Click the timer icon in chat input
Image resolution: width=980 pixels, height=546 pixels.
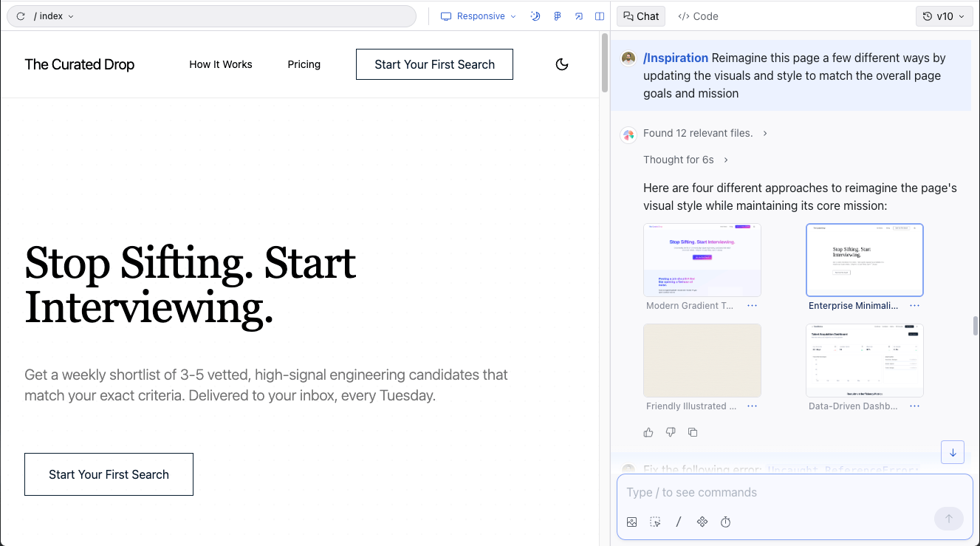click(726, 522)
